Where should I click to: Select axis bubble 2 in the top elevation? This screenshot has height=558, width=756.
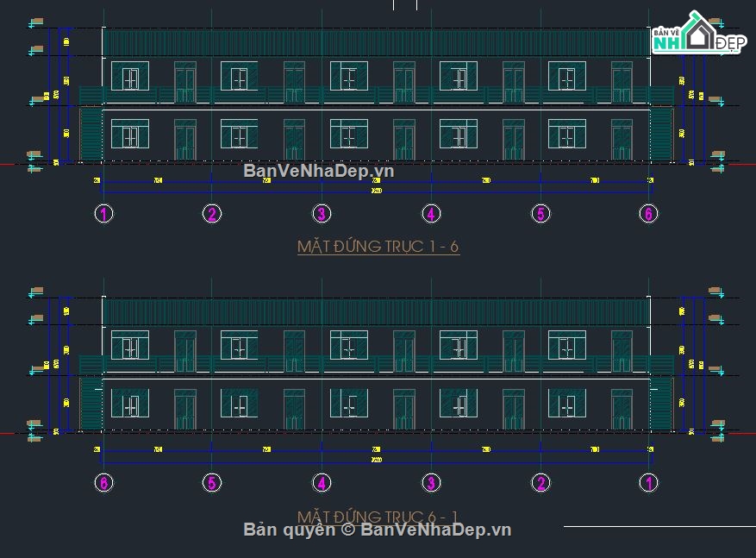click(x=211, y=214)
